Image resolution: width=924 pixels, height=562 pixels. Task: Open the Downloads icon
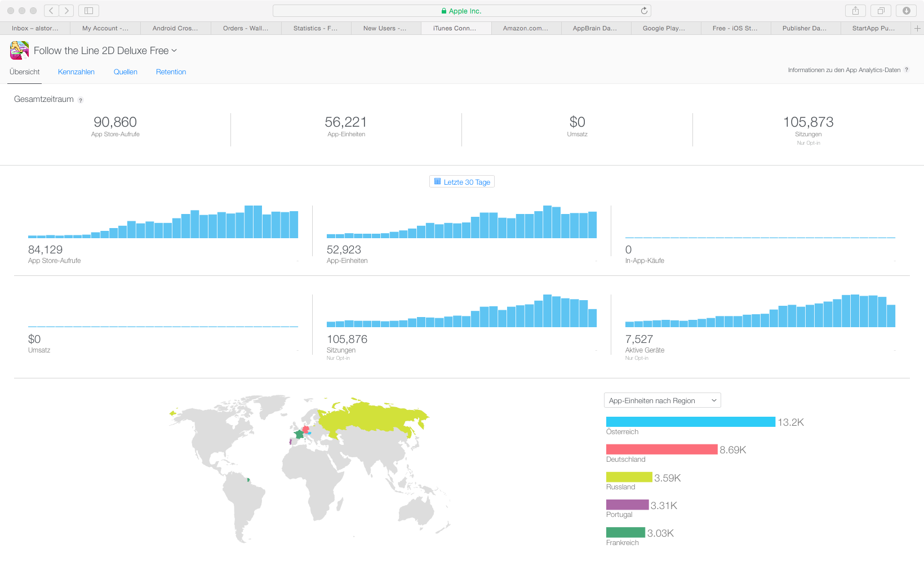(907, 11)
